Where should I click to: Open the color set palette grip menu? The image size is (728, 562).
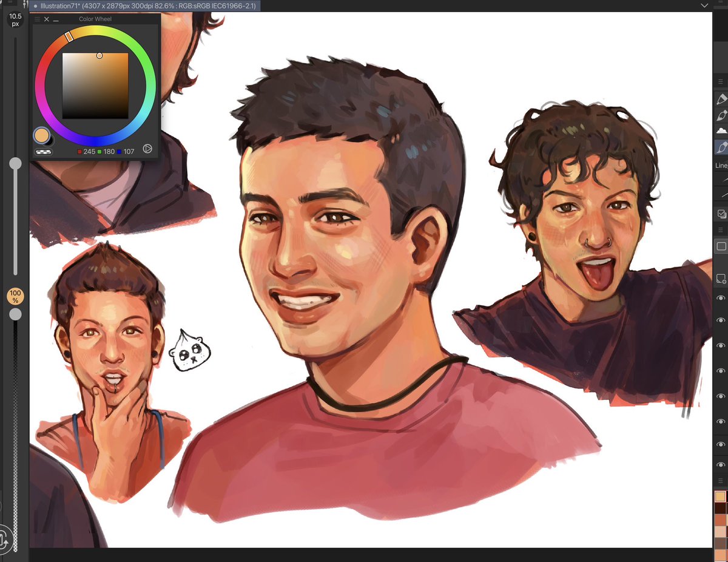coord(720,480)
